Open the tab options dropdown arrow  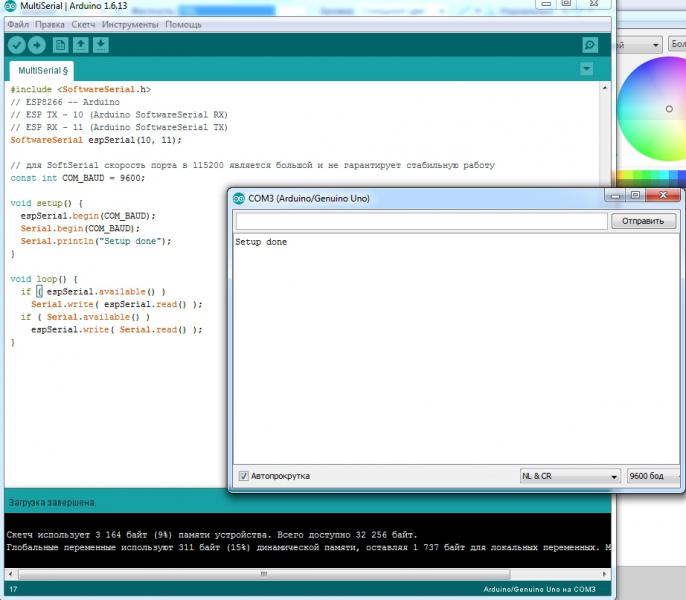(x=586, y=69)
